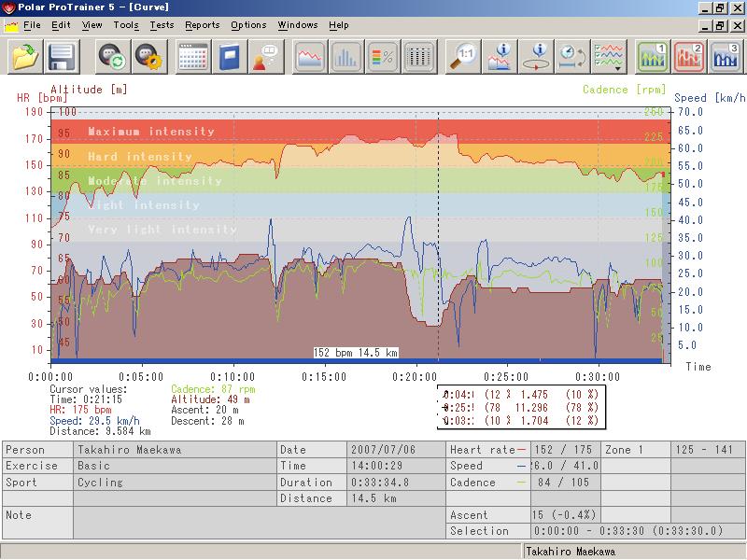Click the status bar name Takahiro Maekawa

click(x=571, y=552)
